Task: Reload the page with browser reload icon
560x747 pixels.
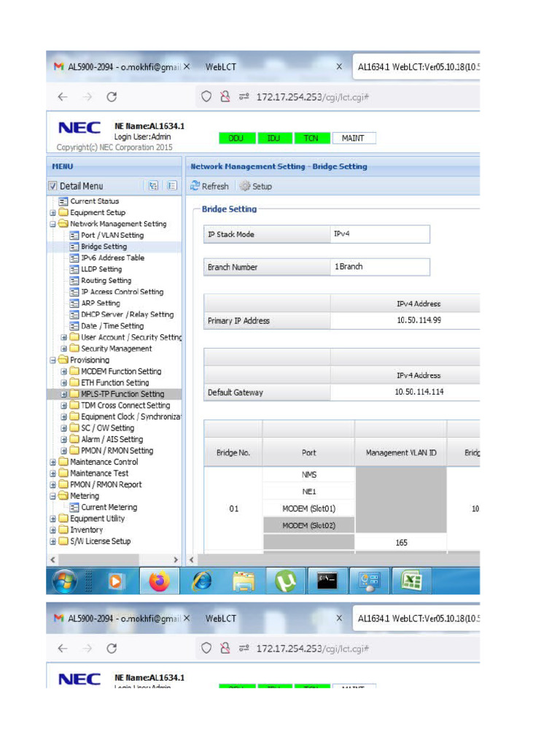Action: (112, 96)
